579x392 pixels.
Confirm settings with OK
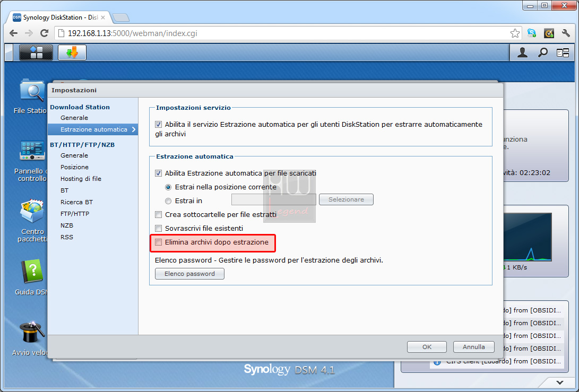(x=427, y=347)
